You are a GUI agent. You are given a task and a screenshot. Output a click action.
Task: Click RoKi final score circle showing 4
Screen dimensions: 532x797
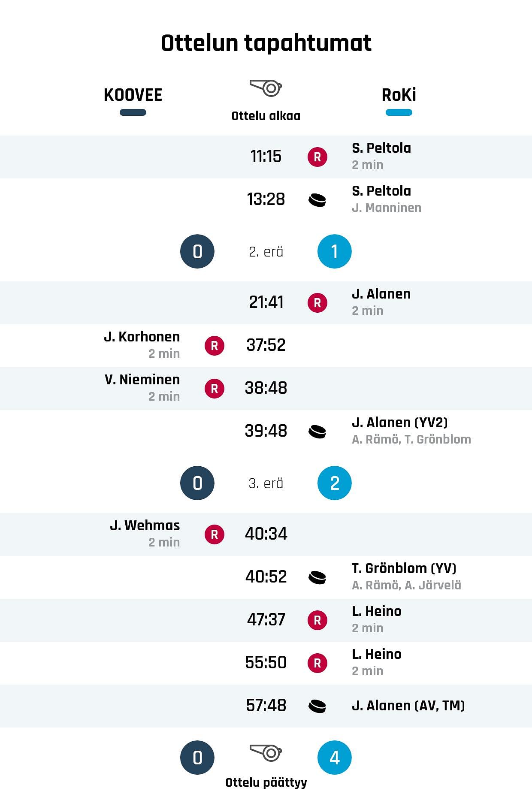335,758
